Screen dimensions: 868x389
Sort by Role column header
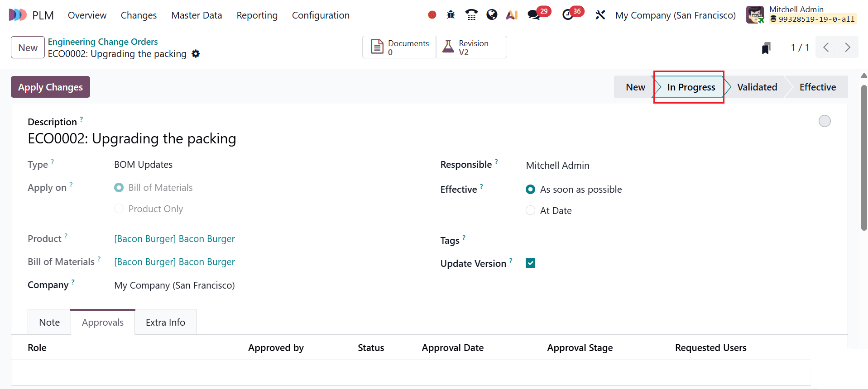pyautogui.click(x=37, y=347)
